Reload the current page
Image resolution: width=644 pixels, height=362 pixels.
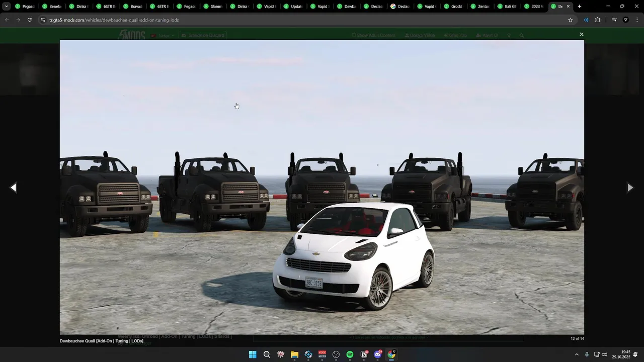(30, 20)
